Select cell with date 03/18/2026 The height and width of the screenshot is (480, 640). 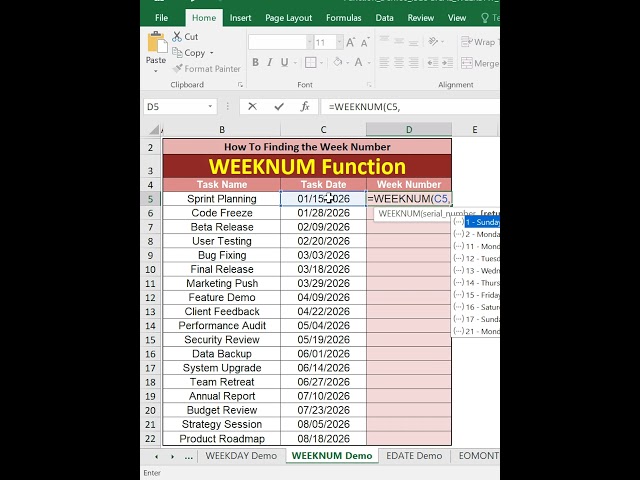323,269
